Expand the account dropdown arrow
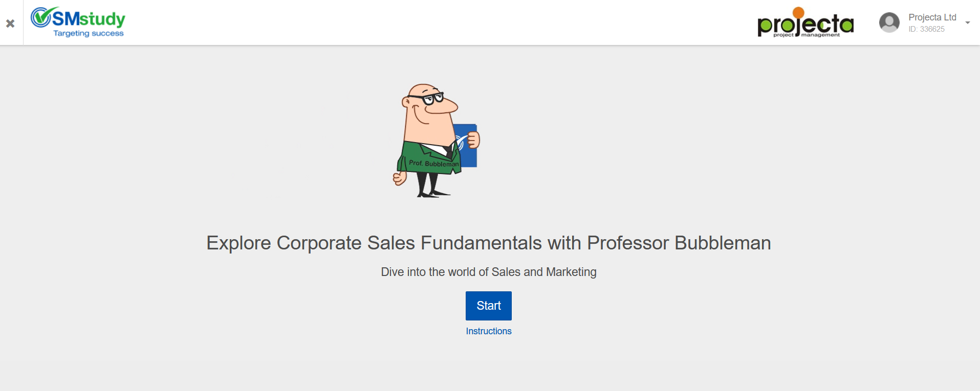This screenshot has width=980, height=391. click(968, 22)
